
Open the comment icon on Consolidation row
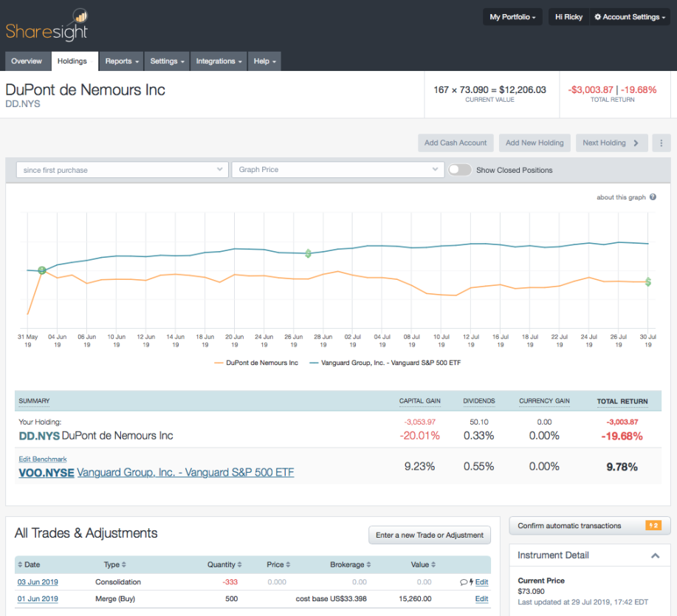[464, 582]
